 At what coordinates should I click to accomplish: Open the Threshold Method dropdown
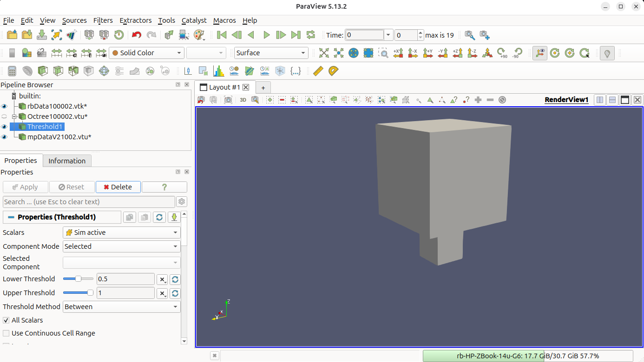122,307
